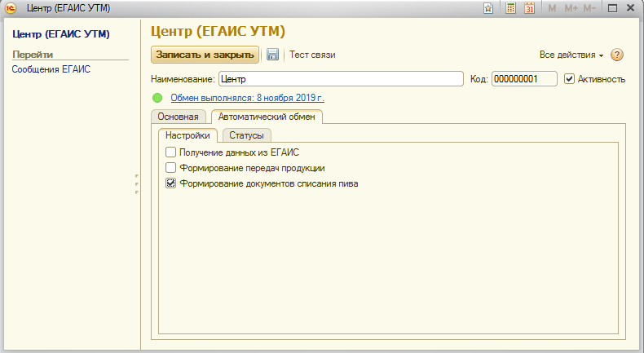644x353 pixels.
Task: Toggle the Активность checkbox
Action: 569,79
